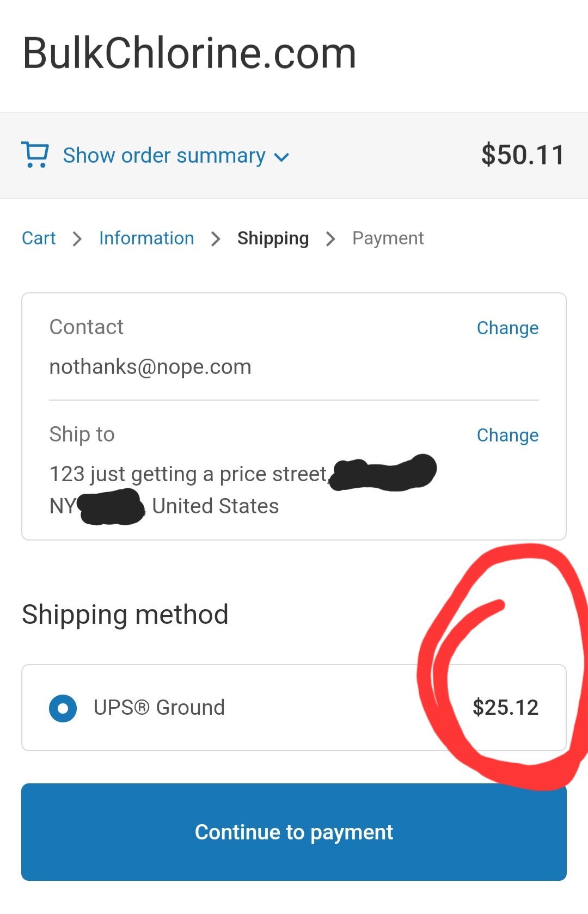
Task: Open the BulkChlorine.com store title
Action: click(189, 53)
